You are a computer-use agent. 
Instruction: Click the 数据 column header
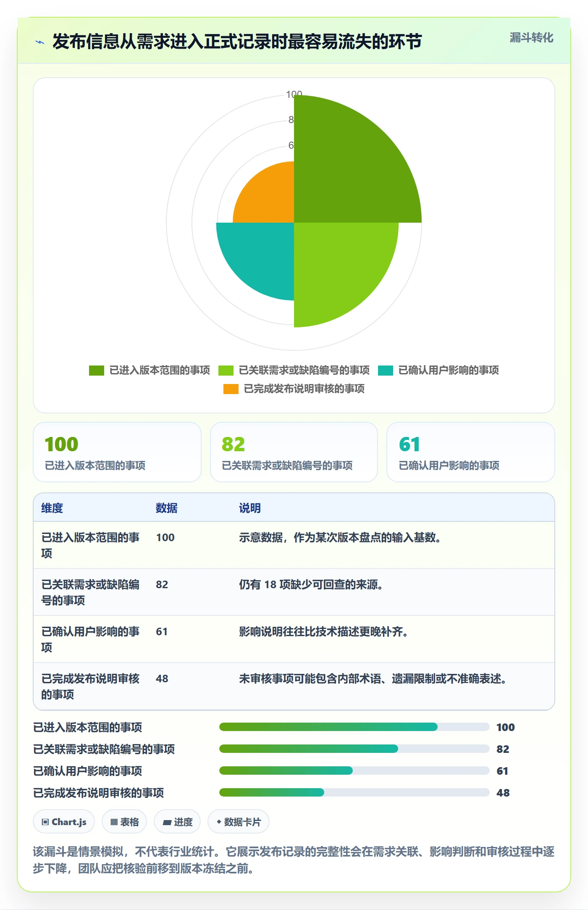[167, 508]
